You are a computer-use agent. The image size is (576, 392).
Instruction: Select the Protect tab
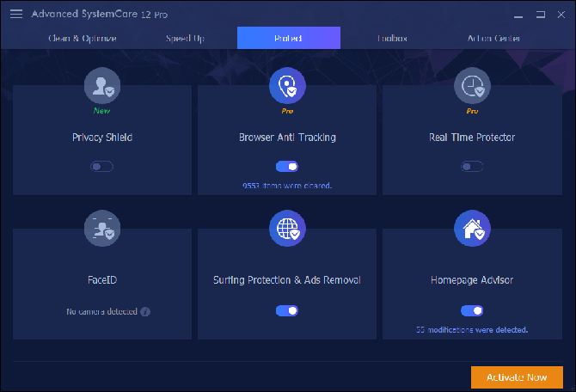click(289, 38)
